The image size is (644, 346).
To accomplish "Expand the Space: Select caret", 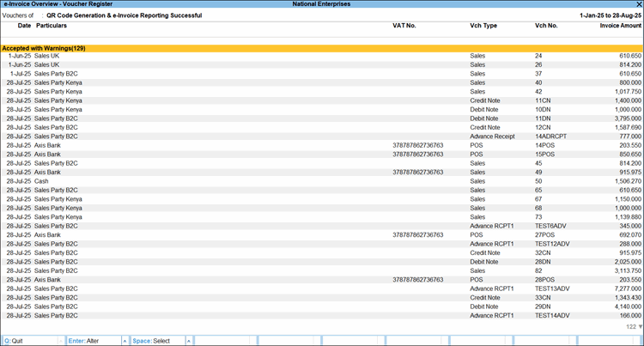I will pos(188,341).
